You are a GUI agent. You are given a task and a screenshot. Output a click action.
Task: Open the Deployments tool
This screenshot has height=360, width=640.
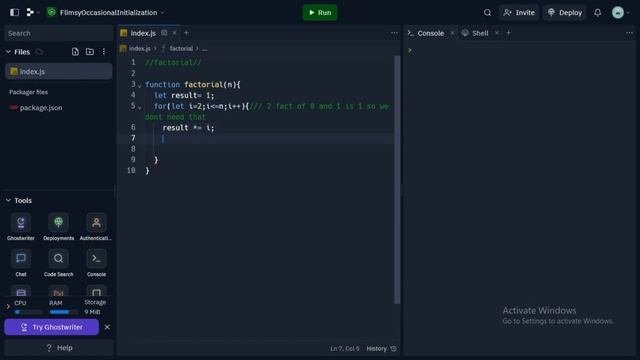(58, 227)
